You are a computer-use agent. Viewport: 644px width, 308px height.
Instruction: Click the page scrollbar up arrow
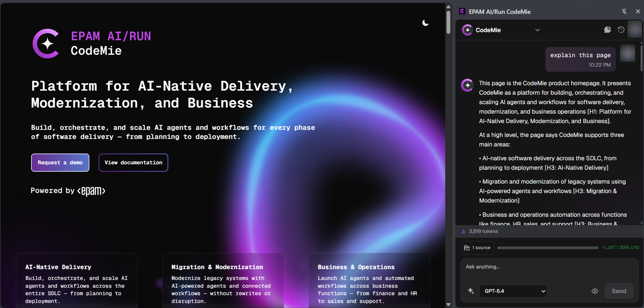tap(448, 7)
